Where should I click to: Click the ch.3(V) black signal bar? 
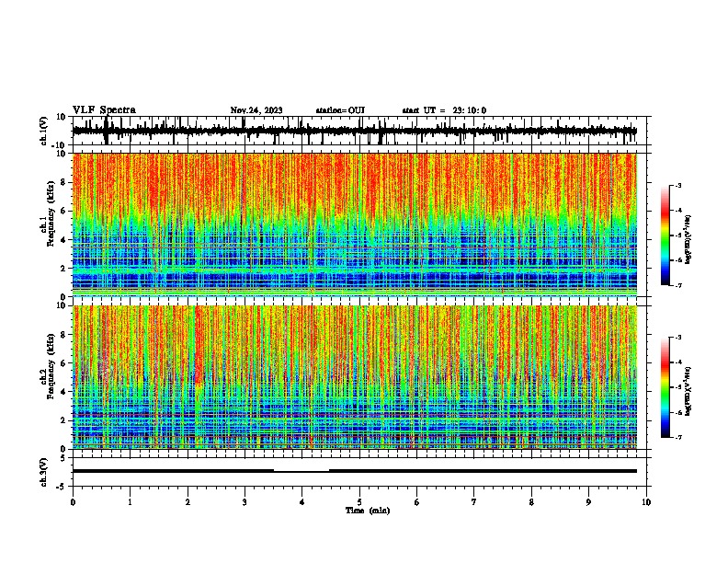click(x=355, y=471)
